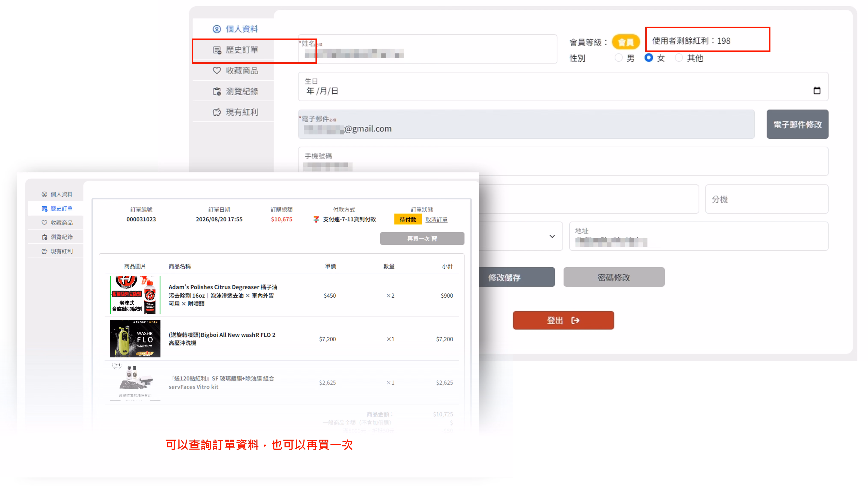
Task: Open the birthday calendar picker icon
Action: tap(817, 90)
